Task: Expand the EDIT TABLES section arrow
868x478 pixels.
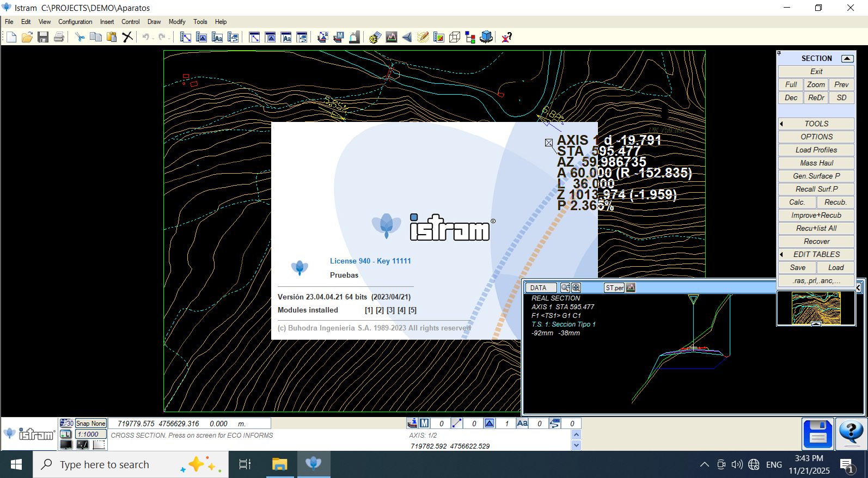Action: point(781,254)
